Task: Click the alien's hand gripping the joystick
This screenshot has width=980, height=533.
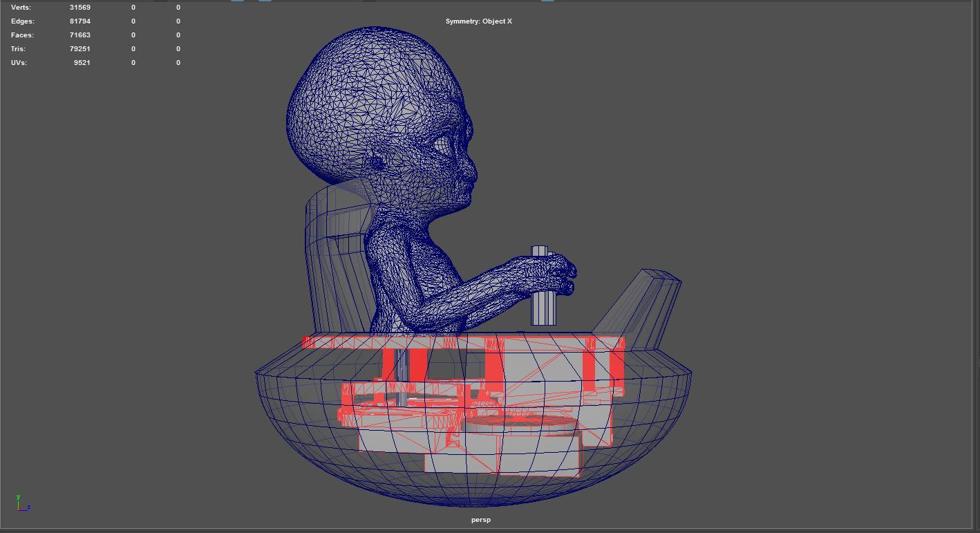Action: click(x=553, y=273)
